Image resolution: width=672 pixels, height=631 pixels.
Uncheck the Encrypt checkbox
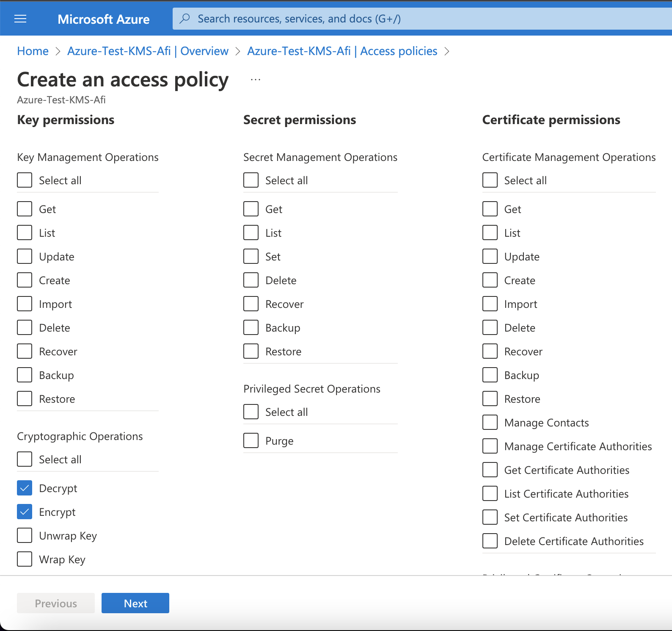25,512
